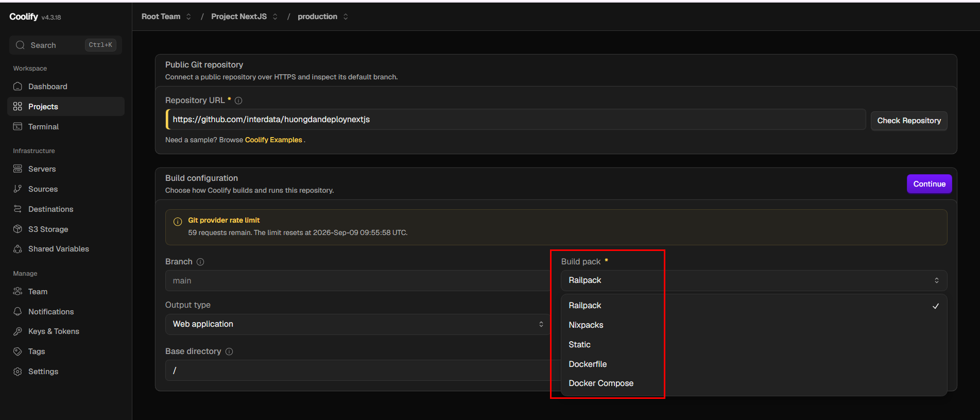The image size is (980, 420).
Task: Click the Team people icon
Action: [x=18, y=291]
